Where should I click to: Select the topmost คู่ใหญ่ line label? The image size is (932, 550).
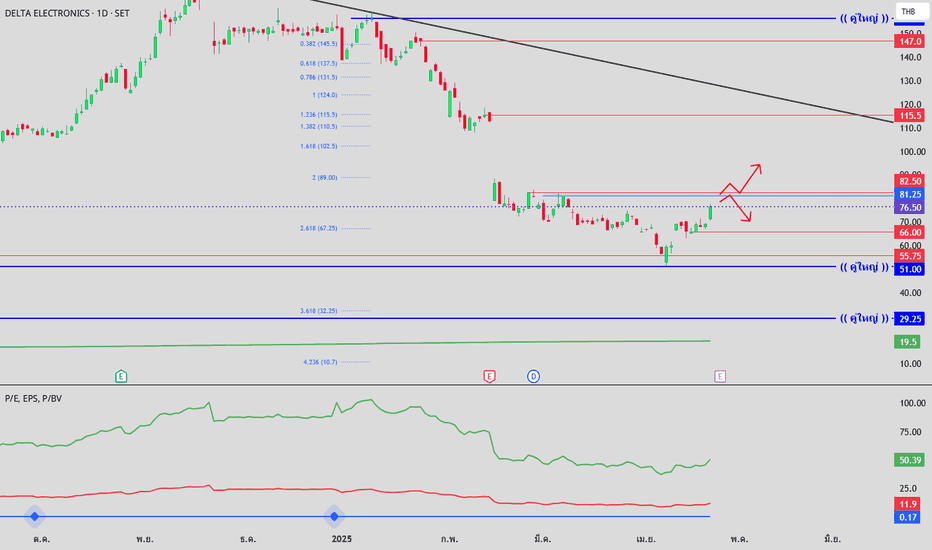pyautogui.click(x=864, y=18)
